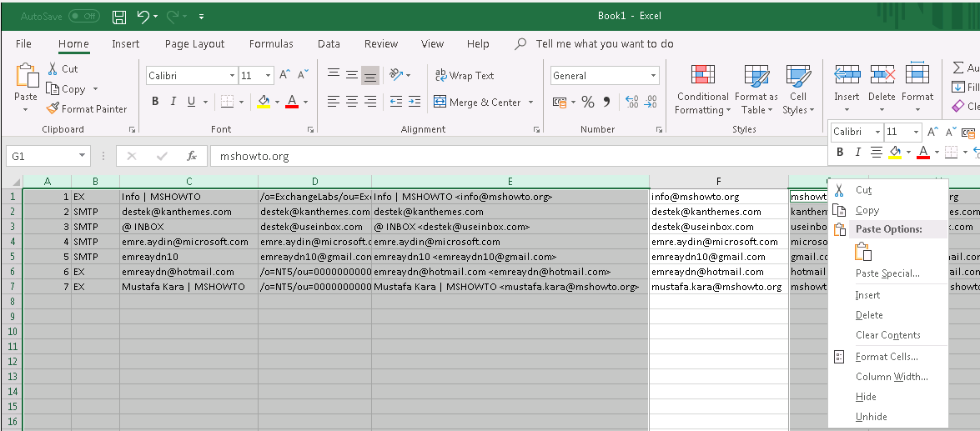
Task: Click Top Align icon
Action: 334,75
